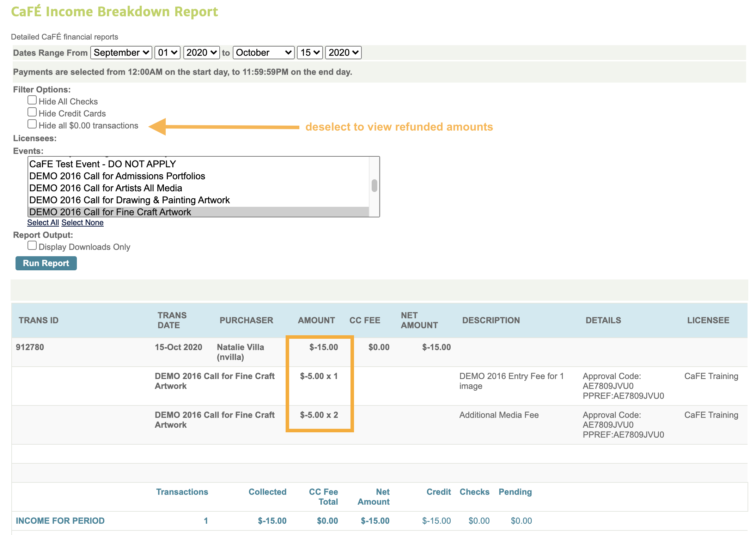Check the Hide Credit Cards checkbox
756x535 pixels.
tap(32, 112)
